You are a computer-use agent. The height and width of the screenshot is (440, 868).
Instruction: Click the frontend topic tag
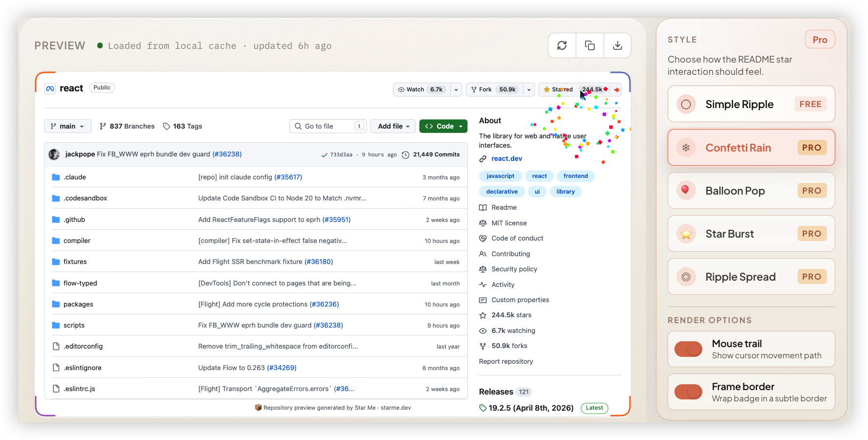pos(576,176)
